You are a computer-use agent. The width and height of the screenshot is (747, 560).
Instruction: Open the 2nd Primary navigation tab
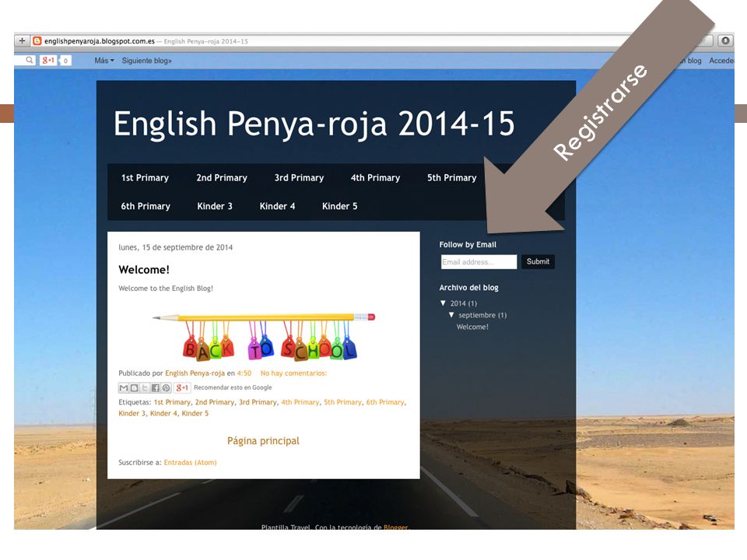222,177
